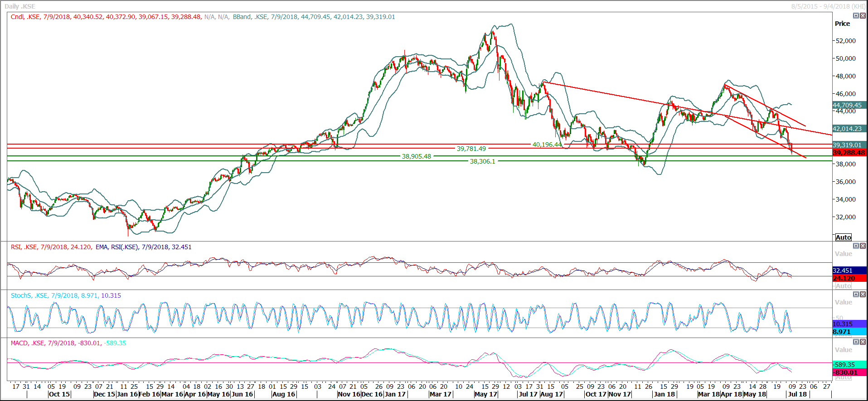Click the 38,905.48 support line label

coord(417,156)
